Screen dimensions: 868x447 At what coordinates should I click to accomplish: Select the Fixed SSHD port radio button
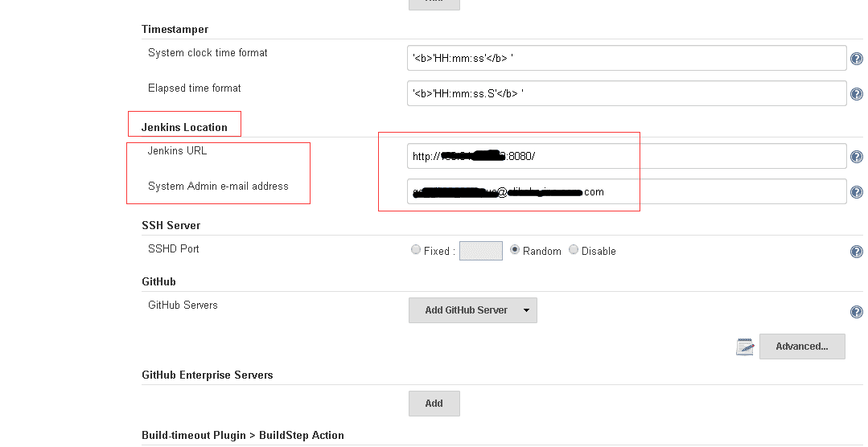click(416, 250)
